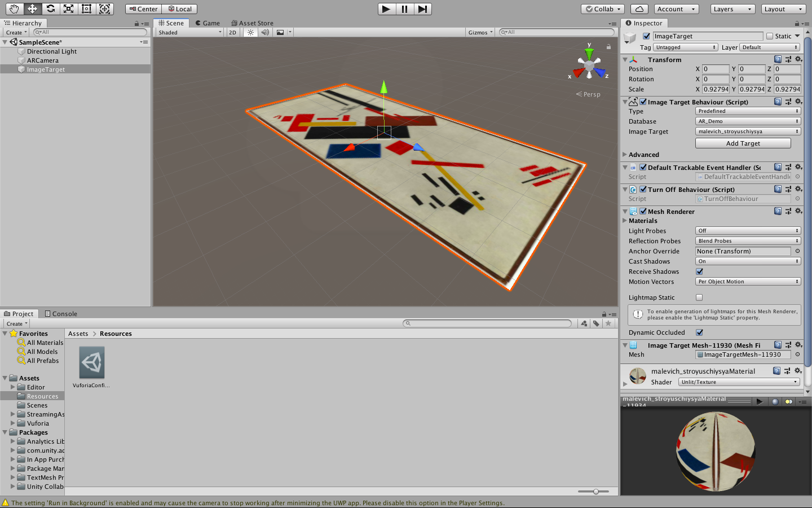Image resolution: width=812 pixels, height=508 pixels.
Task: Toggle scene effects image icon
Action: coord(280,32)
